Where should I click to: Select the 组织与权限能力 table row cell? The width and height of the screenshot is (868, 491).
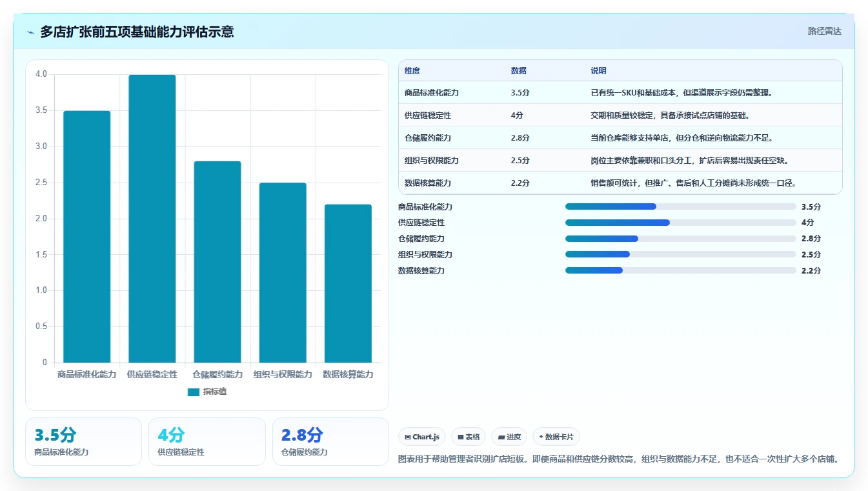click(x=432, y=161)
